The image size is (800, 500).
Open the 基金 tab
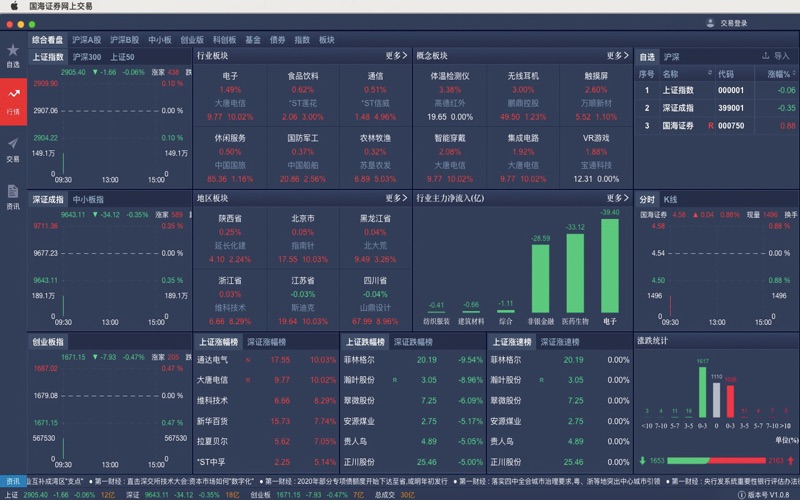coord(253,40)
